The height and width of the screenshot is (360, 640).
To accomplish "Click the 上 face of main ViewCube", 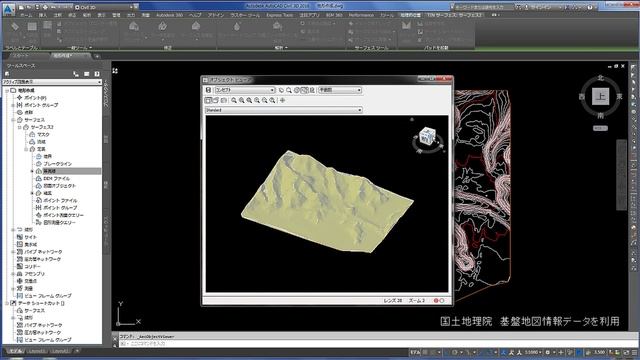I will [600, 96].
